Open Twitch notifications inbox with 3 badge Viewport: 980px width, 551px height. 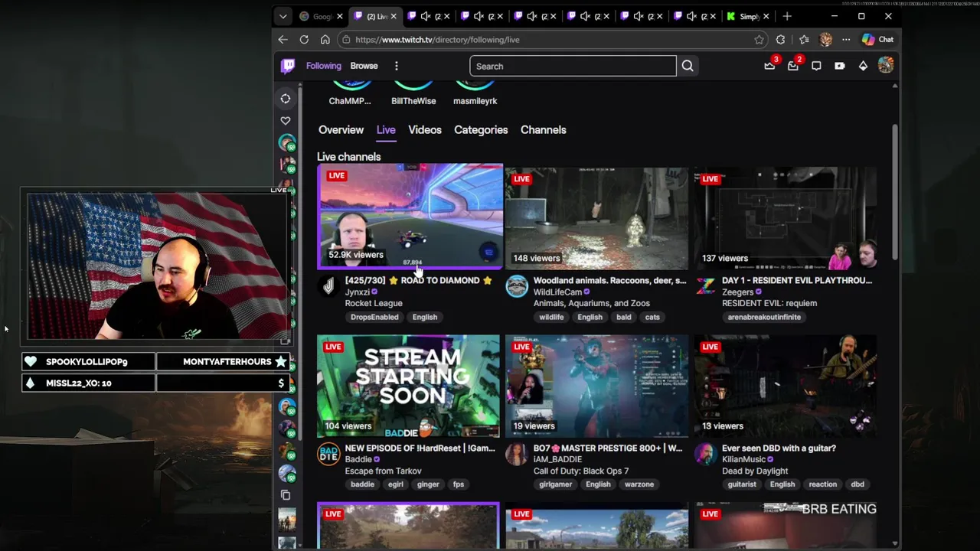[769, 66]
